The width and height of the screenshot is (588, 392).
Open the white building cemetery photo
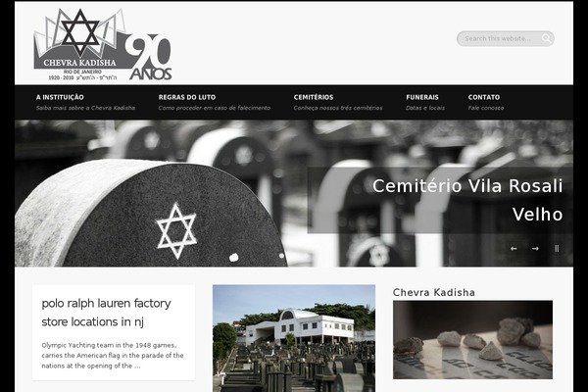(294, 338)
